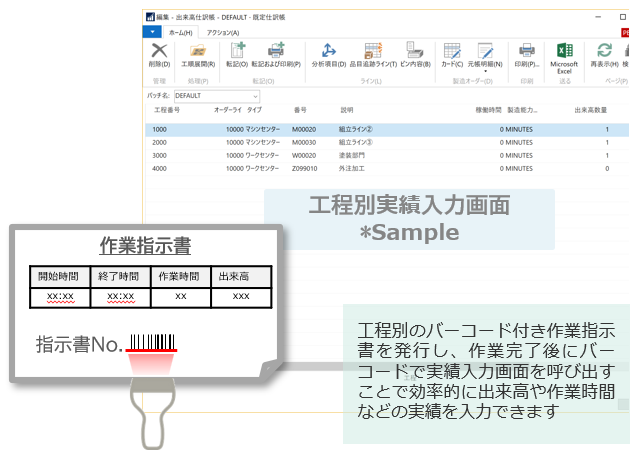Open the カード (Card) icon
This screenshot has width=643, height=456.
coord(452,55)
